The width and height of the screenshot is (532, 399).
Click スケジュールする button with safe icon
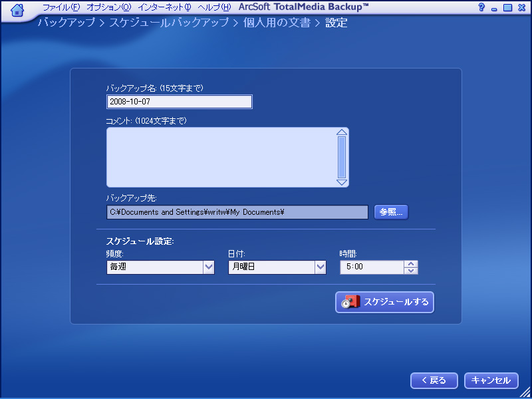tap(385, 302)
